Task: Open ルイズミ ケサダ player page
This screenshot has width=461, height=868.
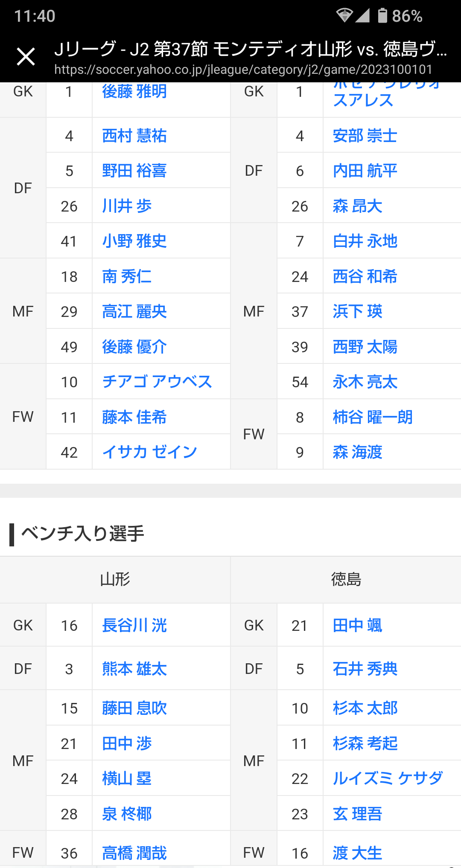Action: 388,778
